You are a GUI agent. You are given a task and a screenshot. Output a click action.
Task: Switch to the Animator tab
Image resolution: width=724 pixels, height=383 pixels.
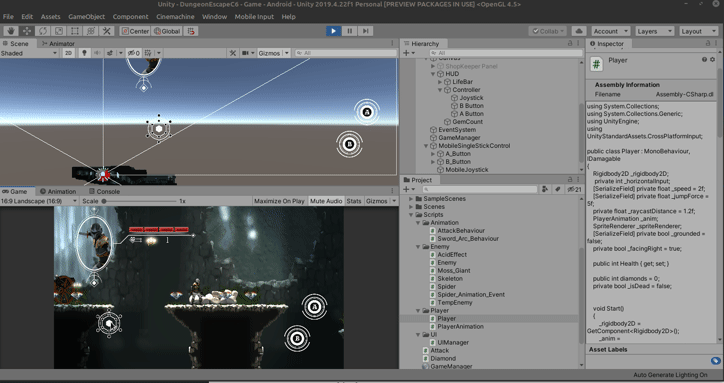click(58, 43)
